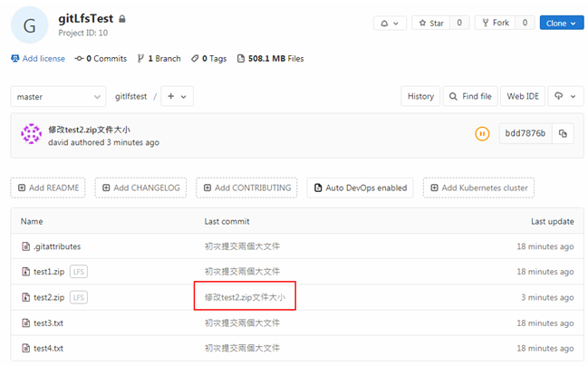Open the notification bell dropdown
Image resolution: width=588 pixels, height=366 pixels.
pyautogui.click(x=390, y=23)
